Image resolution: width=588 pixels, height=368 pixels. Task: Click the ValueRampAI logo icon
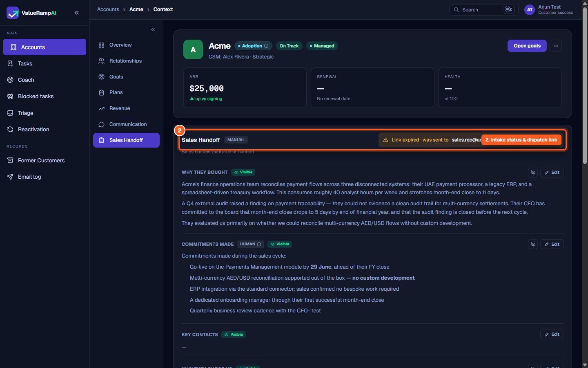(13, 13)
